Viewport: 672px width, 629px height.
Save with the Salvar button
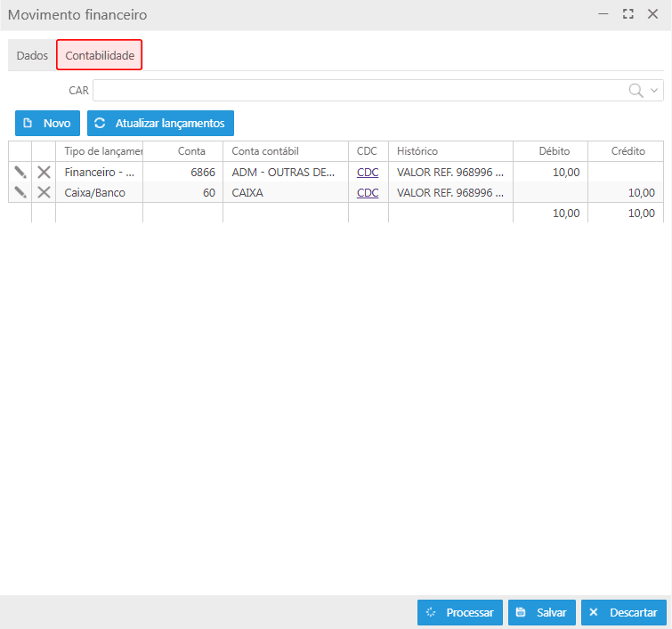542,612
